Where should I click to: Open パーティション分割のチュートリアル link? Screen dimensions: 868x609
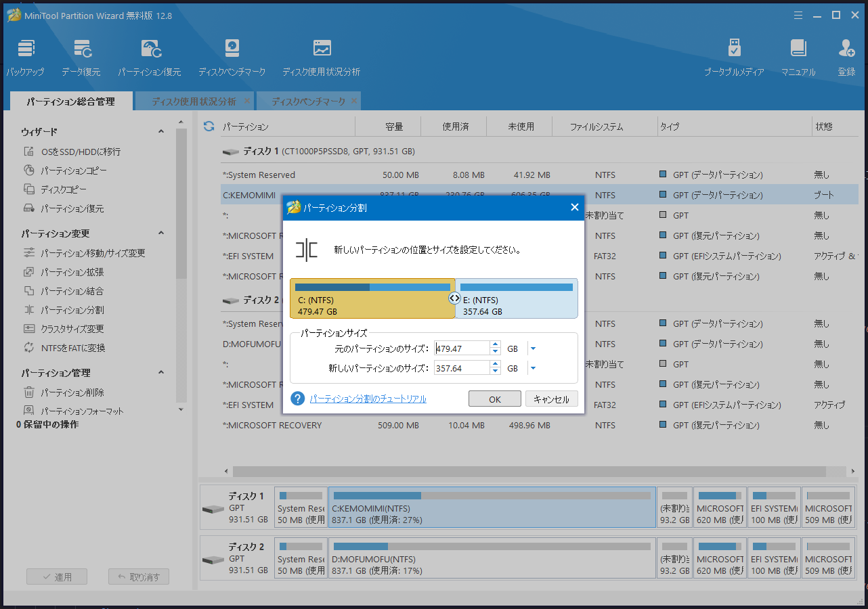coord(368,399)
